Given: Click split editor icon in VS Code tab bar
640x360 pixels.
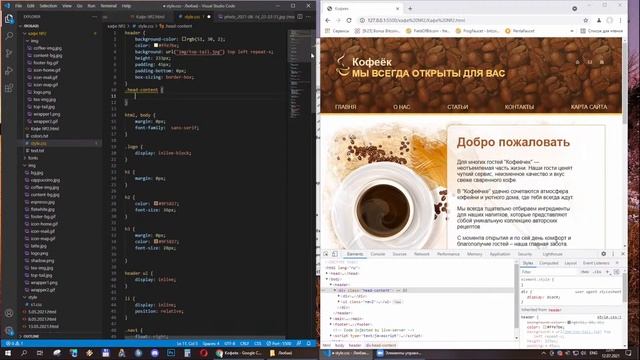Looking at the screenshot, I should [x=300, y=17].
